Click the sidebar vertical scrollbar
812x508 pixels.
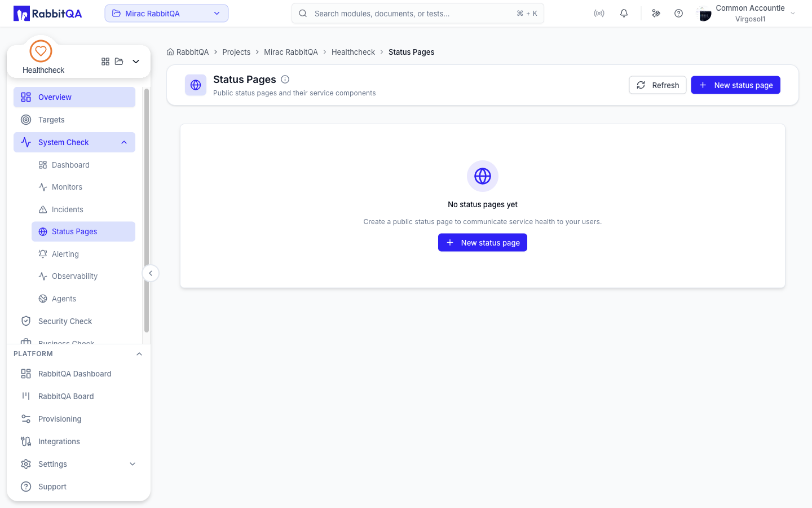tap(147, 210)
